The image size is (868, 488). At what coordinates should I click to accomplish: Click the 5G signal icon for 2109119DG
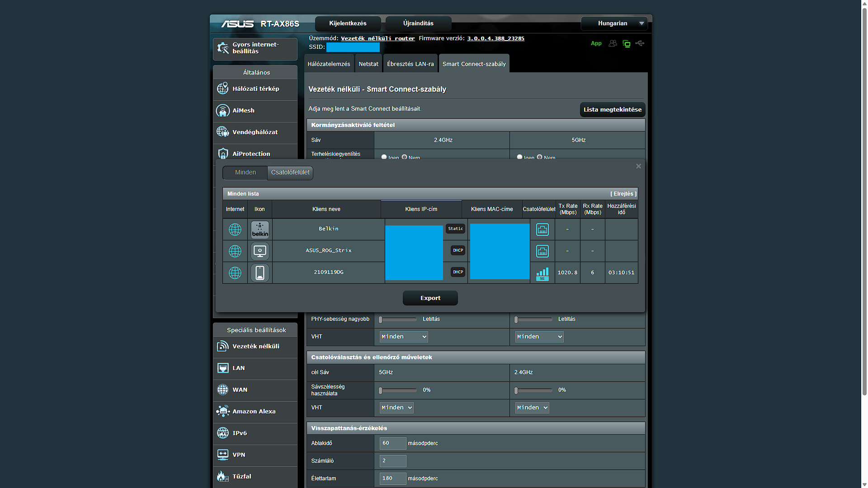542,274
